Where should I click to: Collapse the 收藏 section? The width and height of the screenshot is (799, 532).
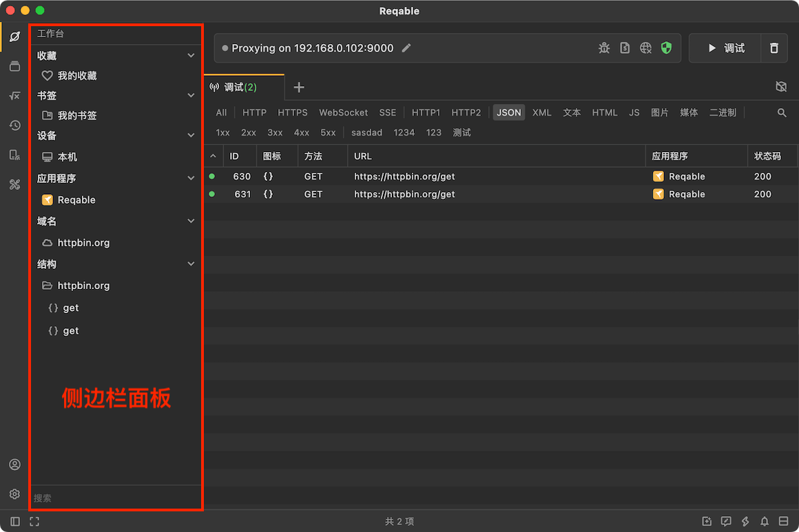tap(191, 56)
